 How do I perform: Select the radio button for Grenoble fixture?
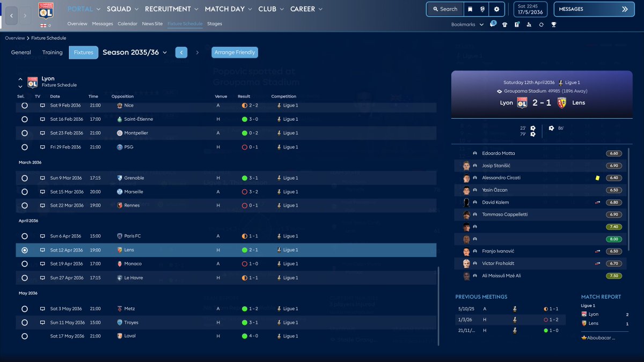click(25, 178)
